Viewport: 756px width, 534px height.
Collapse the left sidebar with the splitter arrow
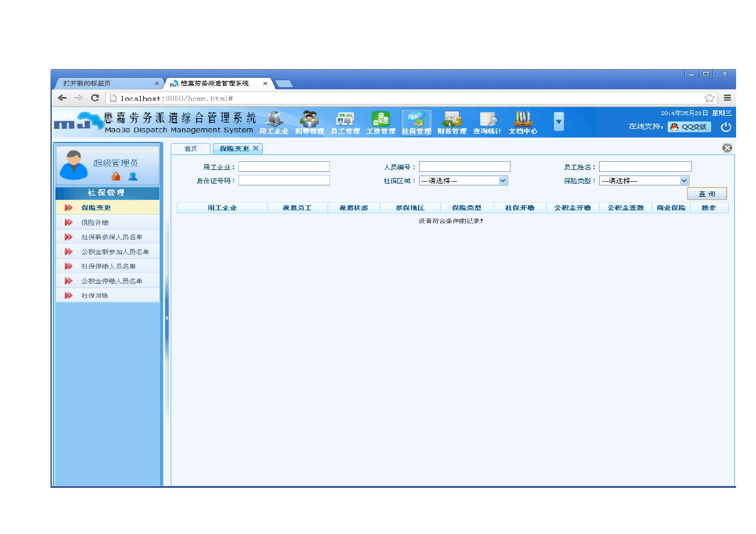pyautogui.click(x=166, y=318)
